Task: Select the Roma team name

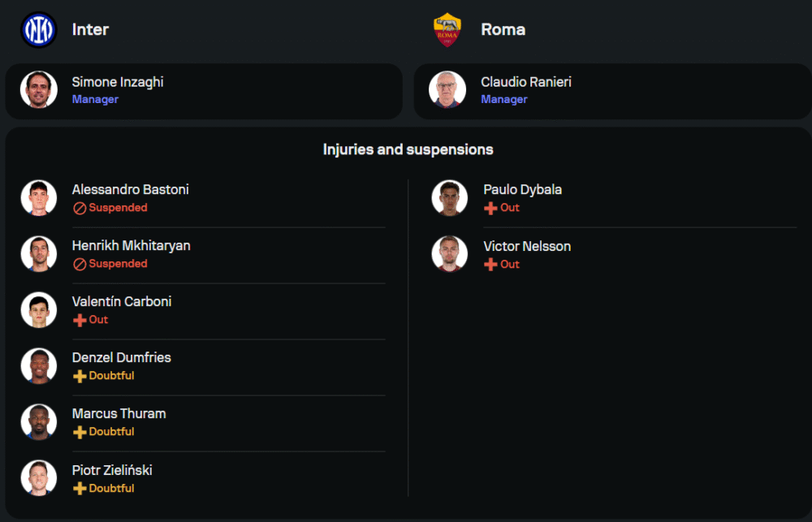Action: click(503, 30)
